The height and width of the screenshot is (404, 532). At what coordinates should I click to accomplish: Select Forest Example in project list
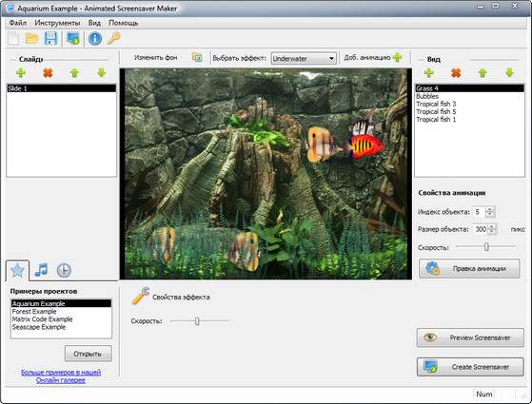point(34,311)
